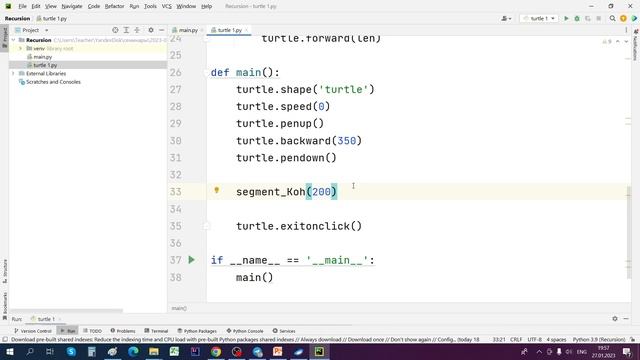Screen dimensions: 640x360
Task: Open the Python Packages tool window
Action: [197, 331]
